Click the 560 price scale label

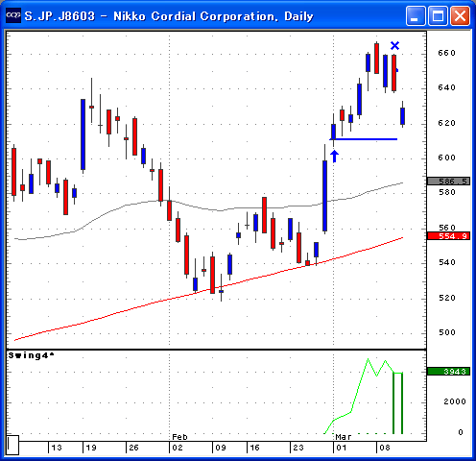pos(446,228)
